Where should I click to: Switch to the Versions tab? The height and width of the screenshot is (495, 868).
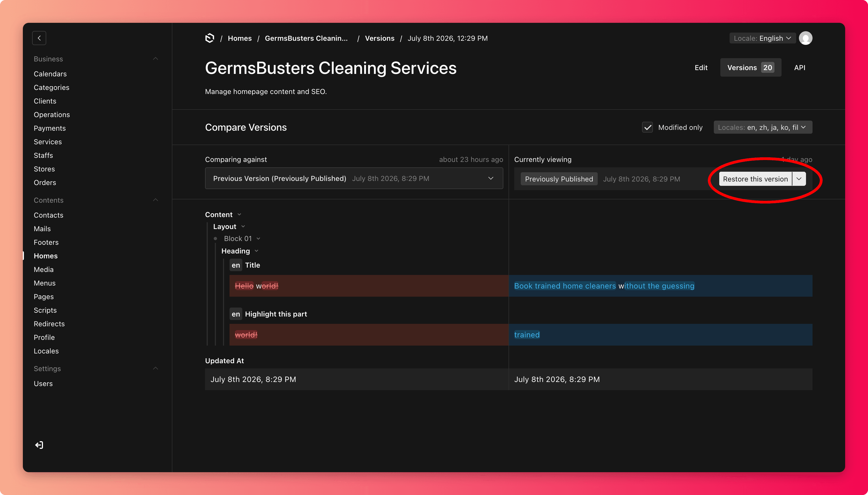[x=750, y=68]
